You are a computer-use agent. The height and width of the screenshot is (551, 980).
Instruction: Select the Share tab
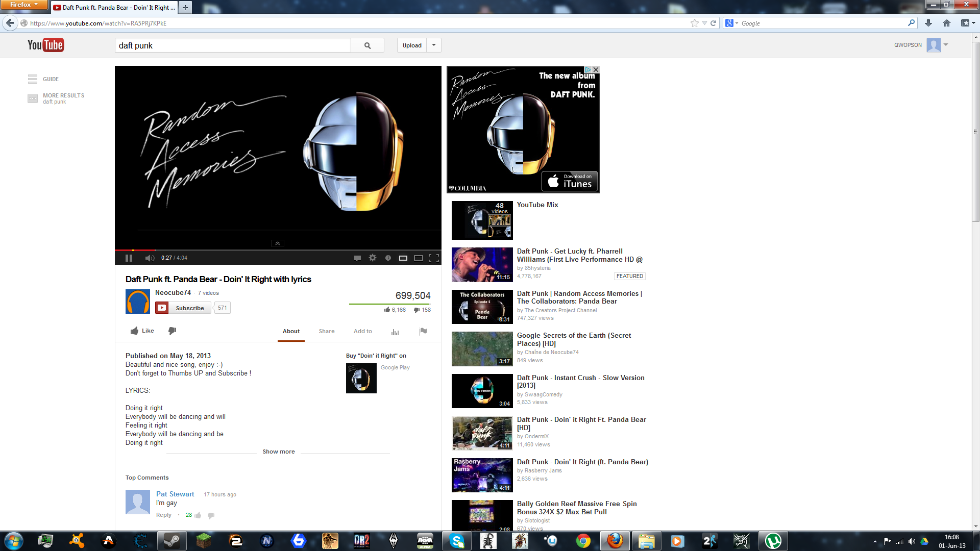pyautogui.click(x=327, y=332)
